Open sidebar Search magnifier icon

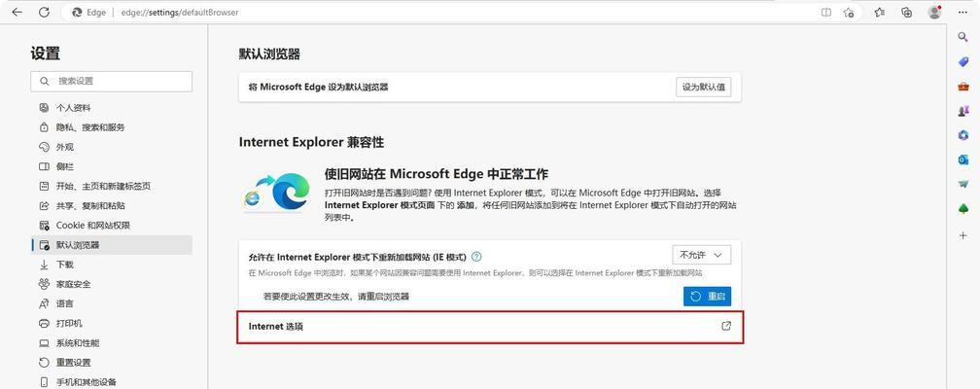pos(963,38)
